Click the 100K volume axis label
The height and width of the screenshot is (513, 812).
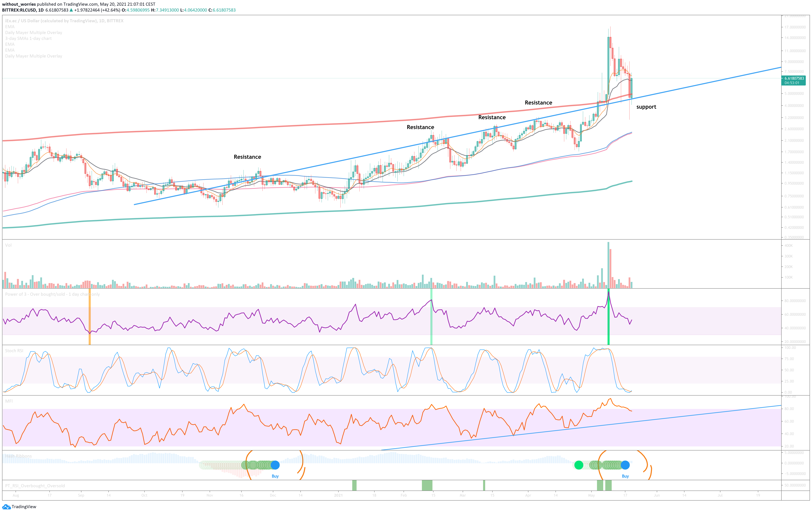(x=788, y=277)
